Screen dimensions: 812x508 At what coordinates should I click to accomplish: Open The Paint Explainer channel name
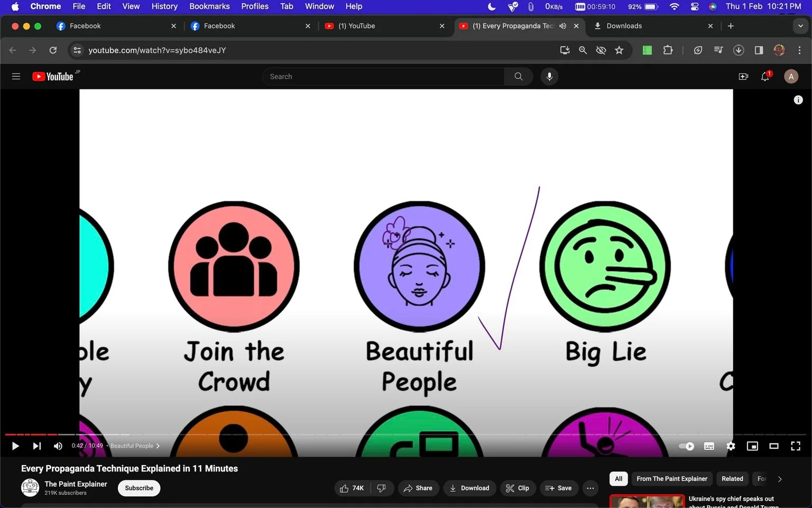coord(76,484)
